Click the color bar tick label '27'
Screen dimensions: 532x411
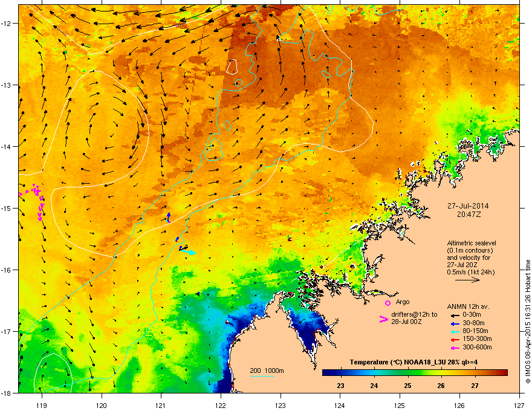[x=475, y=386]
